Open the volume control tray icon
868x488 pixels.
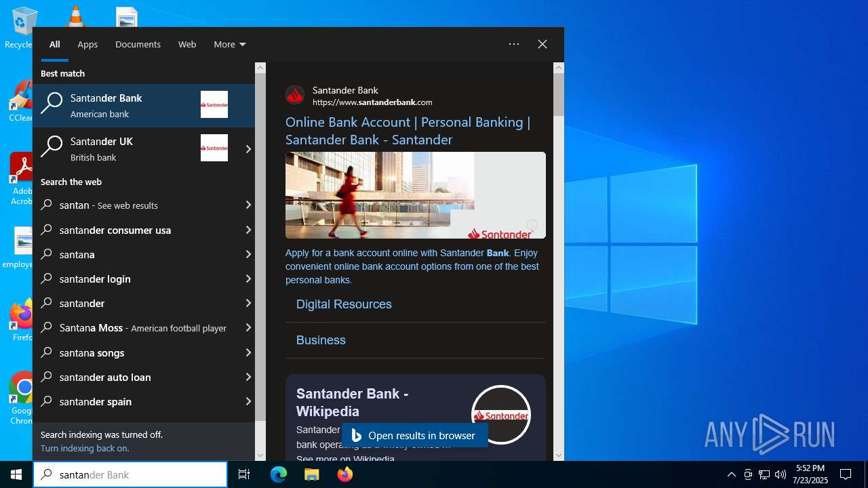pyautogui.click(x=781, y=474)
